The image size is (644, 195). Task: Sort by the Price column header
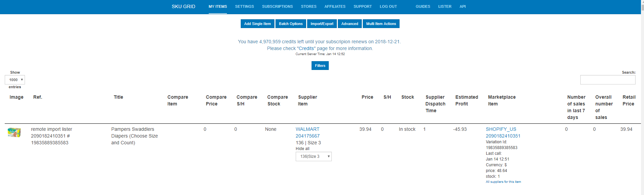[367, 97]
